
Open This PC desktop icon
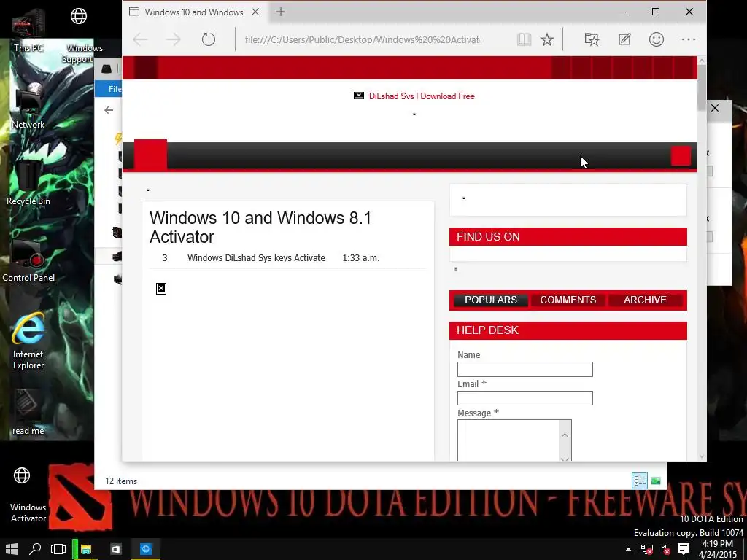28,29
